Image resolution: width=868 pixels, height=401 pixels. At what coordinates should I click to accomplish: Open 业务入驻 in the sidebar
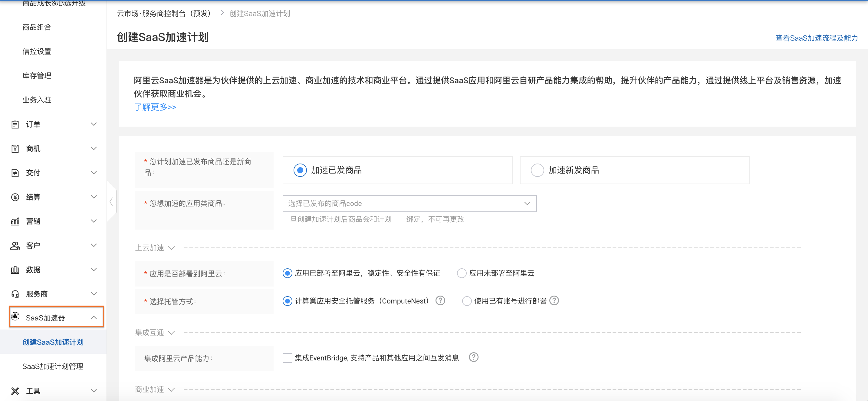pos(37,100)
